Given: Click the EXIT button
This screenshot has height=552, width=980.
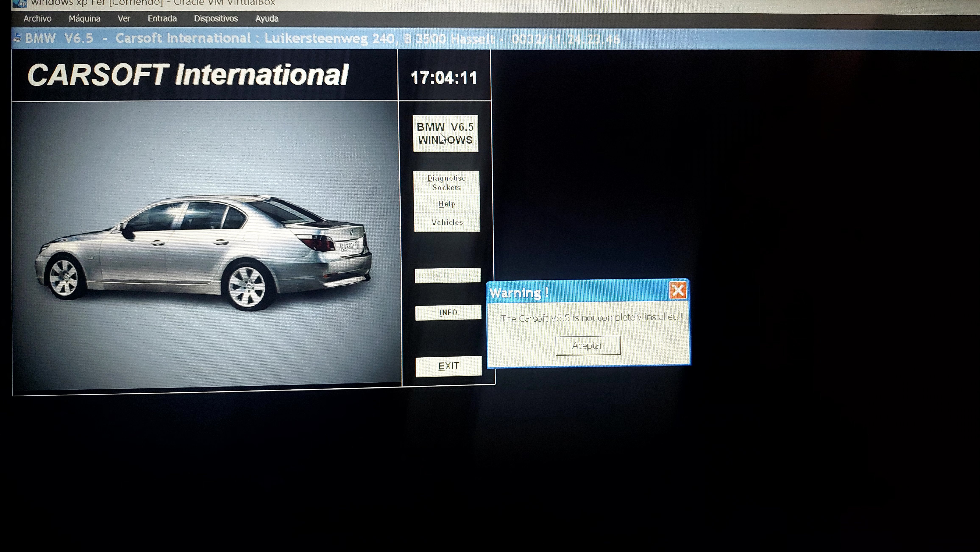Looking at the screenshot, I should (x=448, y=366).
